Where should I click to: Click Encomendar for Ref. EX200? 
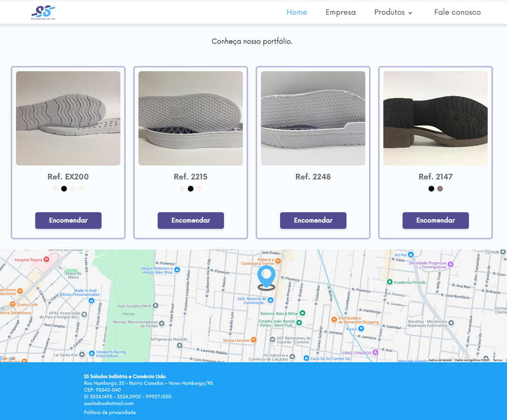point(68,220)
